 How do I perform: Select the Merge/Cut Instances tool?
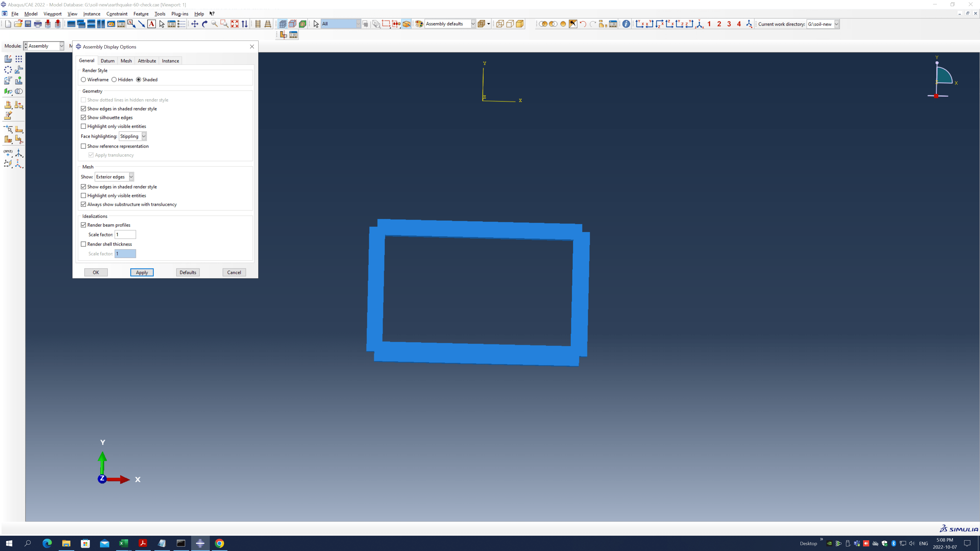tap(19, 91)
